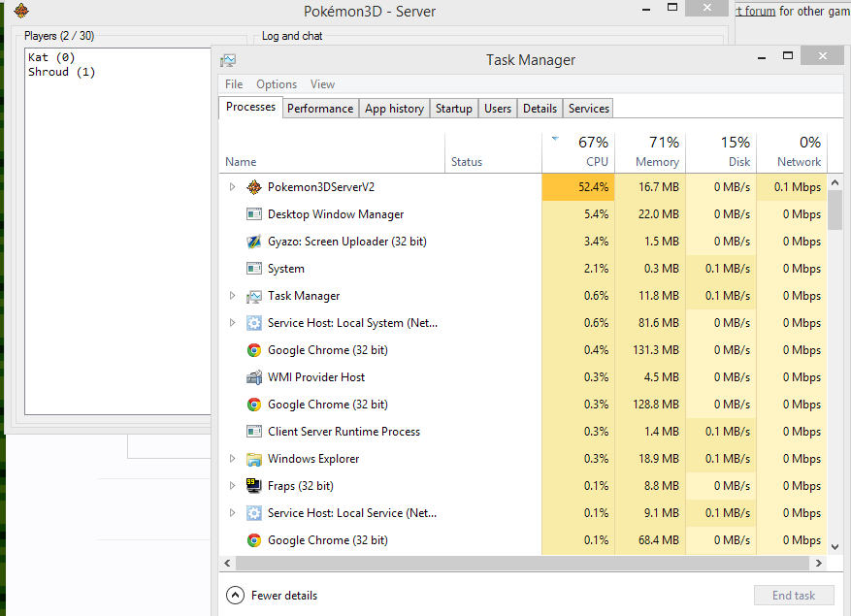Viewport: 851px width, 616px height.
Task: Click the Chrome icon with 68.4 MB memory
Action: [254, 540]
